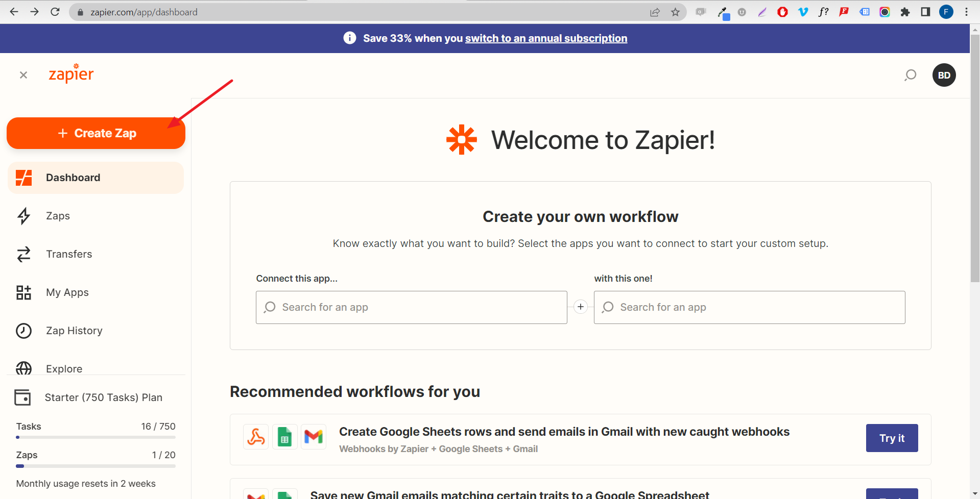Click the Zaps lightning bolt icon
The height and width of the screenshot is (499, 980).
23,216
